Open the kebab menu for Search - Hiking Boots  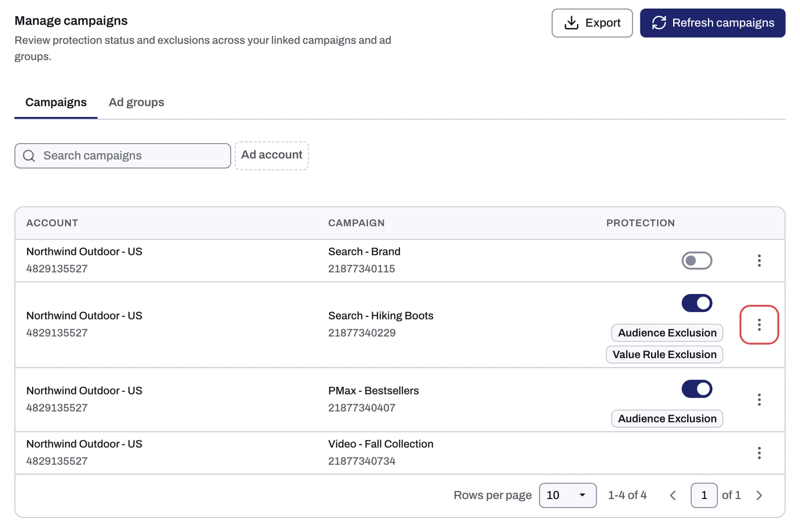(x=759, y=324)
